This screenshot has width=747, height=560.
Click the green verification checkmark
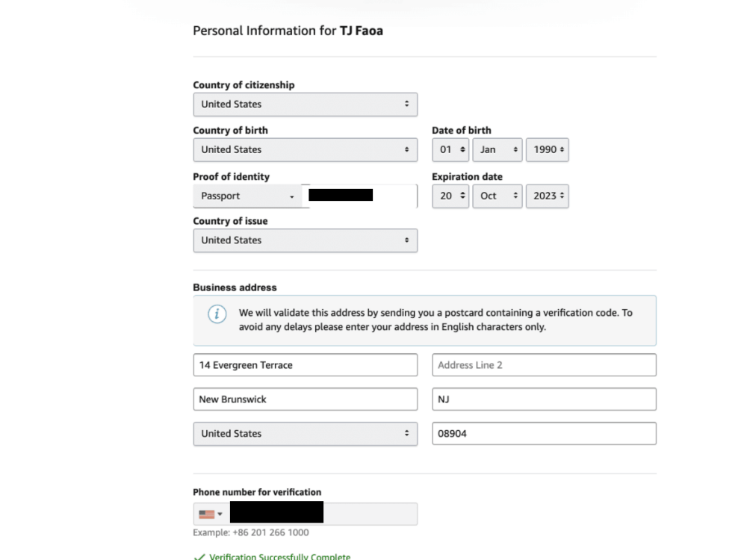click(200, 556)
